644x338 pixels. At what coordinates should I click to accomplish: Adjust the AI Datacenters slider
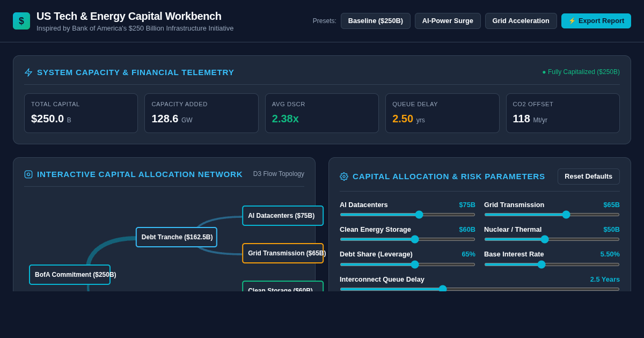pyautogui.click(x=407, y=215)
